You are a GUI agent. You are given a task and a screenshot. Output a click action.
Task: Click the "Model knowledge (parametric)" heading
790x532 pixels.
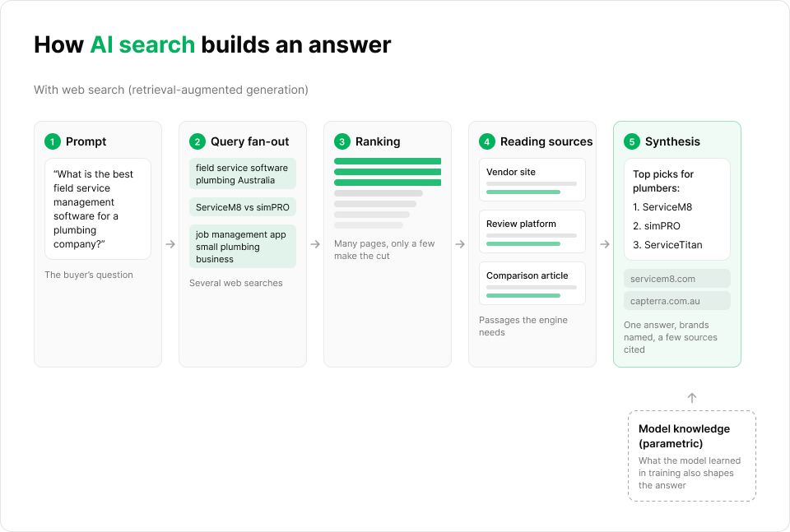coord(684,436)
